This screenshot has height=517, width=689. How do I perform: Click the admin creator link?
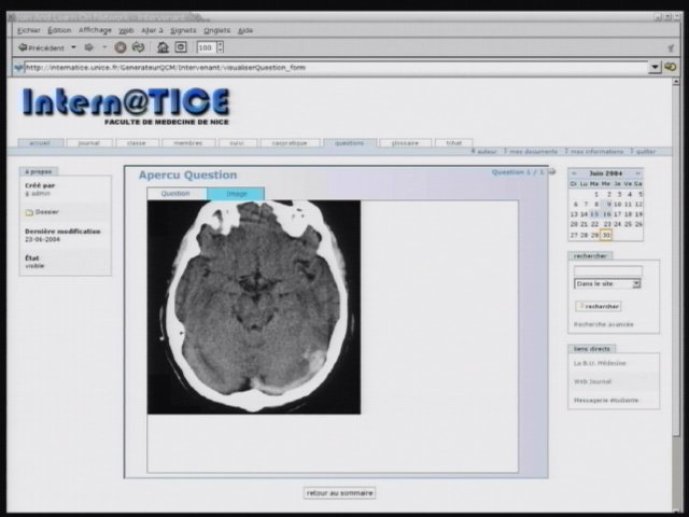click(x=38, y=194)
